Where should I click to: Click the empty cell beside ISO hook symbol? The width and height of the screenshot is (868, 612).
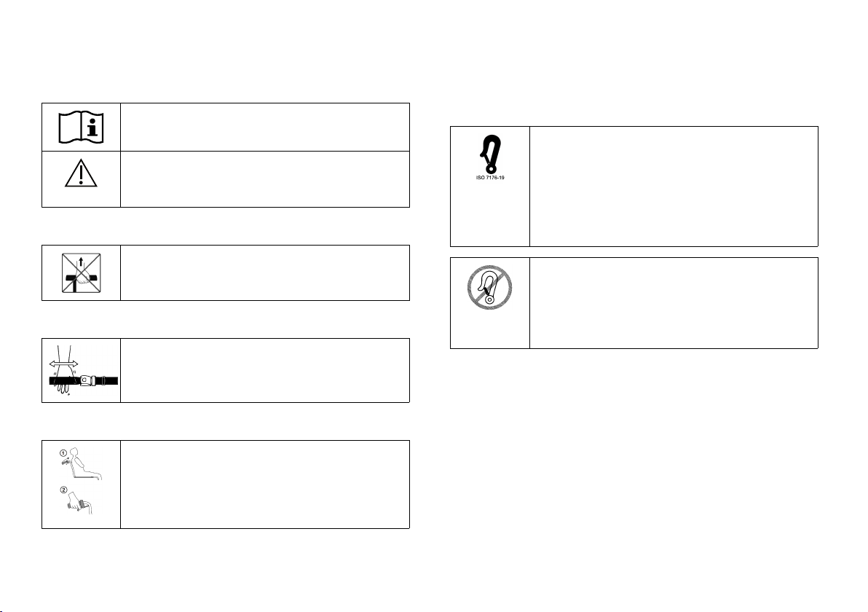[x=674, y=187]
